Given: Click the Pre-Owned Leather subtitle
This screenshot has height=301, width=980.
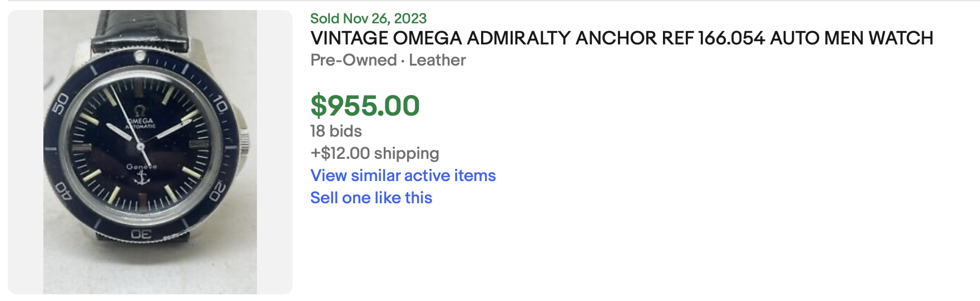Looking at the screenshot, I should click(x=388, y=60).
